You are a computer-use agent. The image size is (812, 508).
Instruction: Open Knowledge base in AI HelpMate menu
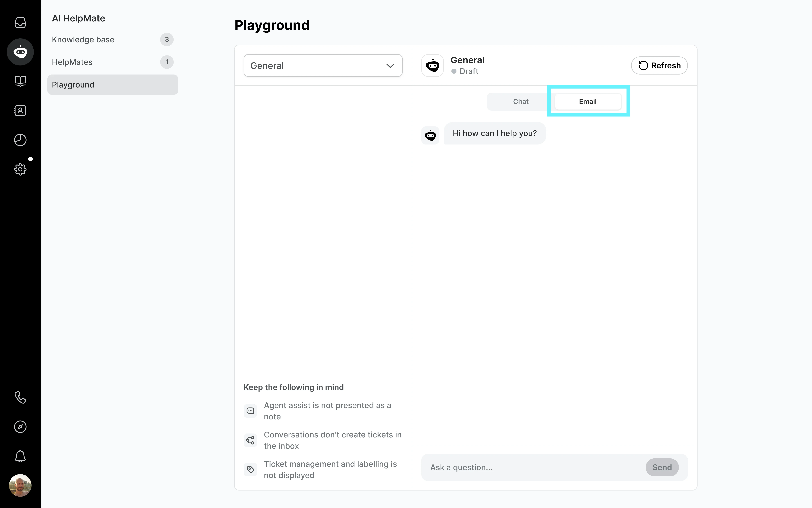pyautogui.click(x=113, y=40)
